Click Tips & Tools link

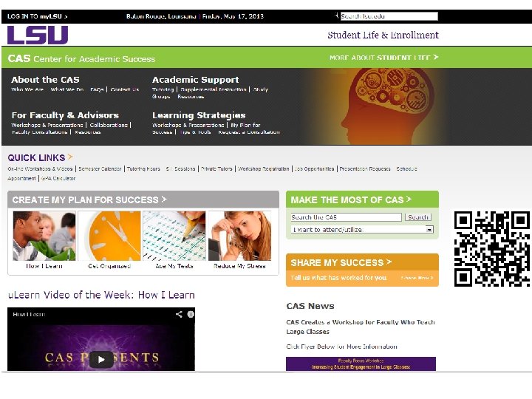pyautogui.click(x=195, y=132)
